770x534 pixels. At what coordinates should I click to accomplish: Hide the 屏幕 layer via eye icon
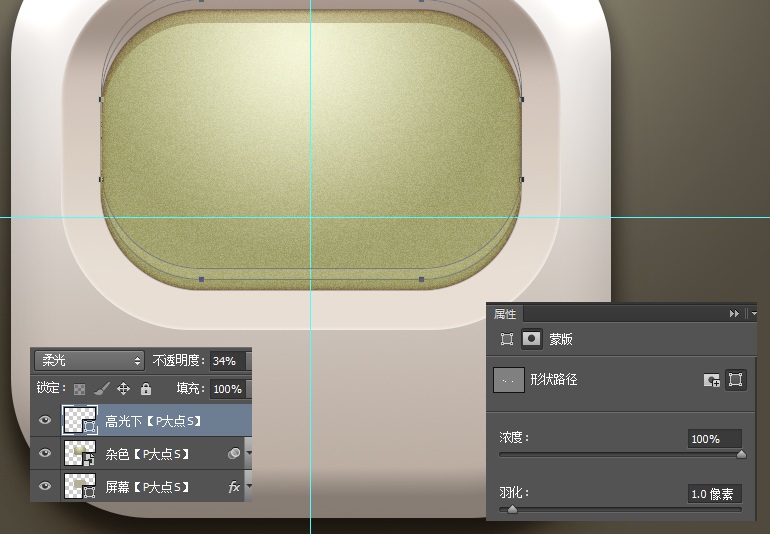pos(45,486)
